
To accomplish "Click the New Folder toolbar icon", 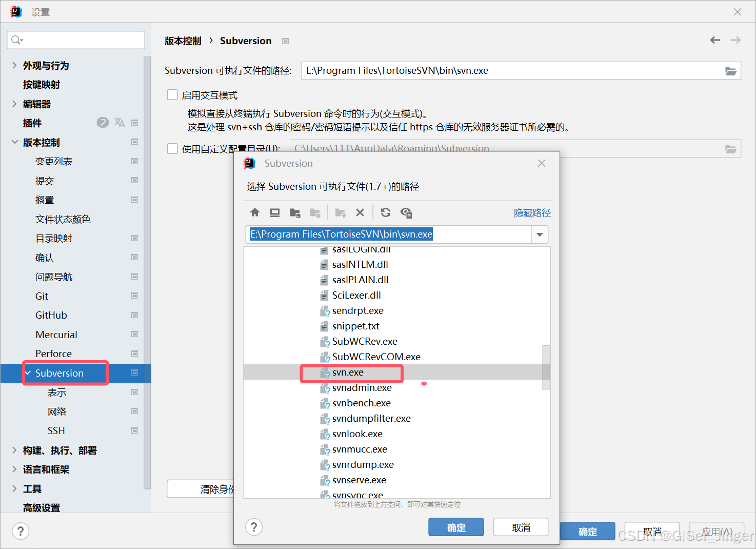I will tap(341, 212).
